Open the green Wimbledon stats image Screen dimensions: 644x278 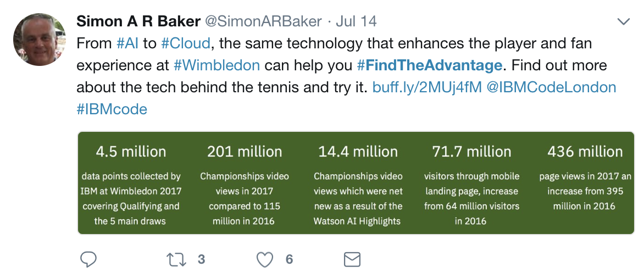click(356, 183)
